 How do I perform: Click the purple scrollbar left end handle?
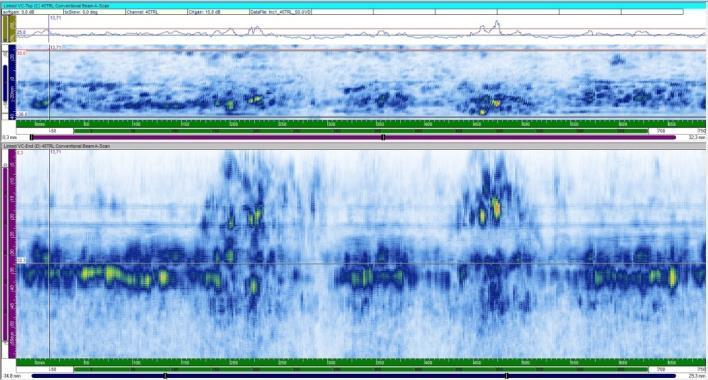click(x=32, y=137)
